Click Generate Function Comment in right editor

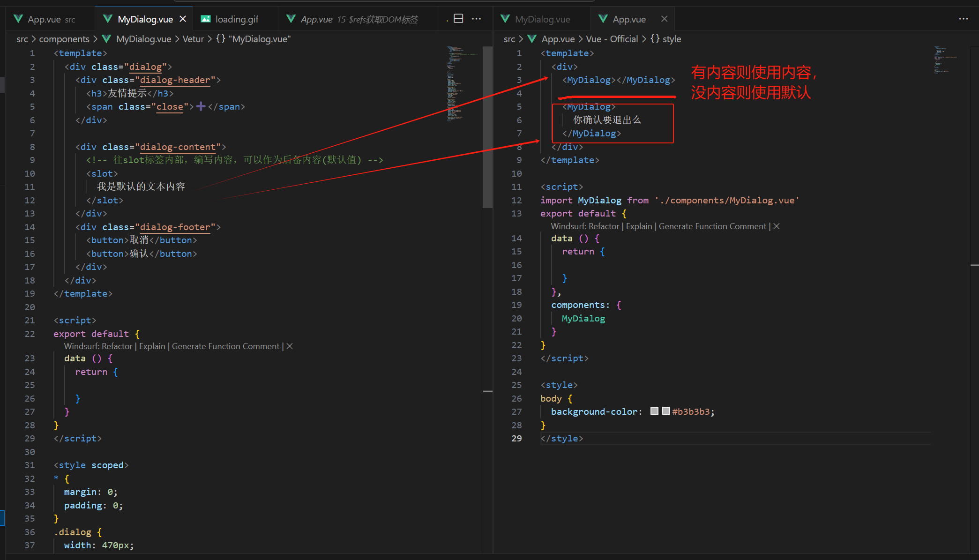[712, 226]
